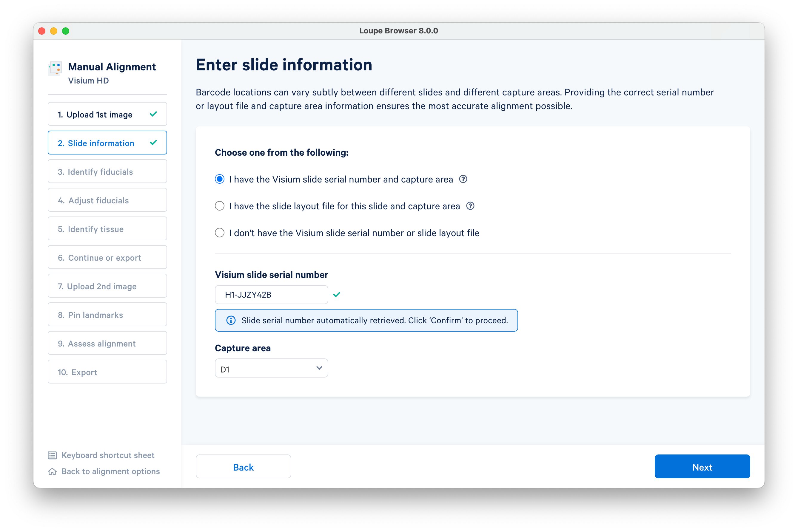Go to step 8 Pin landmarks

pyautogui.click(x=107, y=315)
